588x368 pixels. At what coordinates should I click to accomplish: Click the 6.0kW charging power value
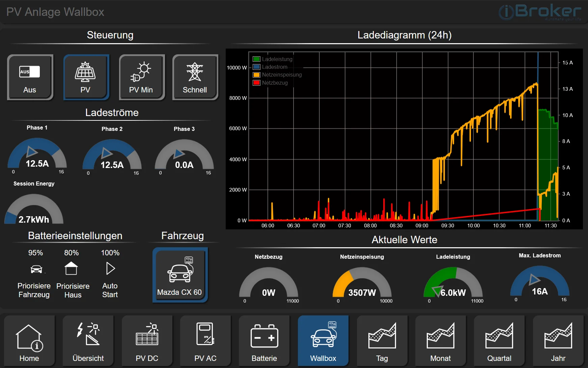(453, 293)
